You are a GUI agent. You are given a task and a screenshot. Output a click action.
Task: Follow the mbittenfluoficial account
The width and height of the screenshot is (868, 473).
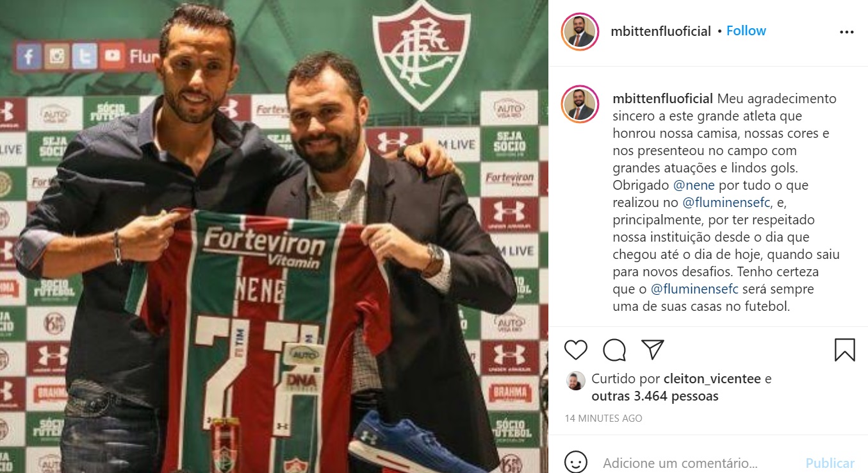click(x=746, y=31)
